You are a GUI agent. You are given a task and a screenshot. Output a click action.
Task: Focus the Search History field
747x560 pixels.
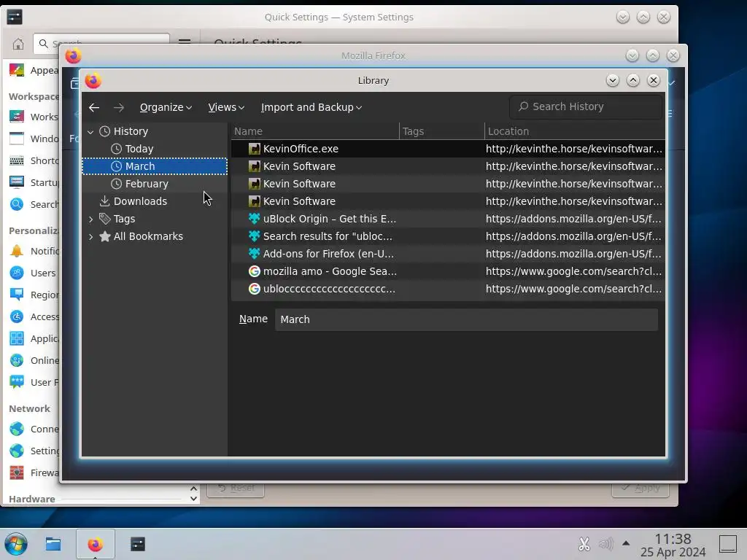586,106
